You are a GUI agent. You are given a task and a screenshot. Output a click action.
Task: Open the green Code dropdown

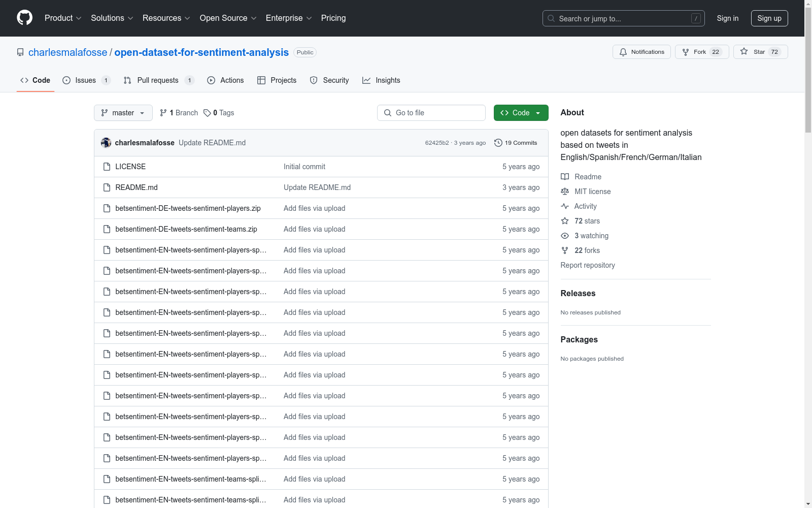(x=521, y=113)
